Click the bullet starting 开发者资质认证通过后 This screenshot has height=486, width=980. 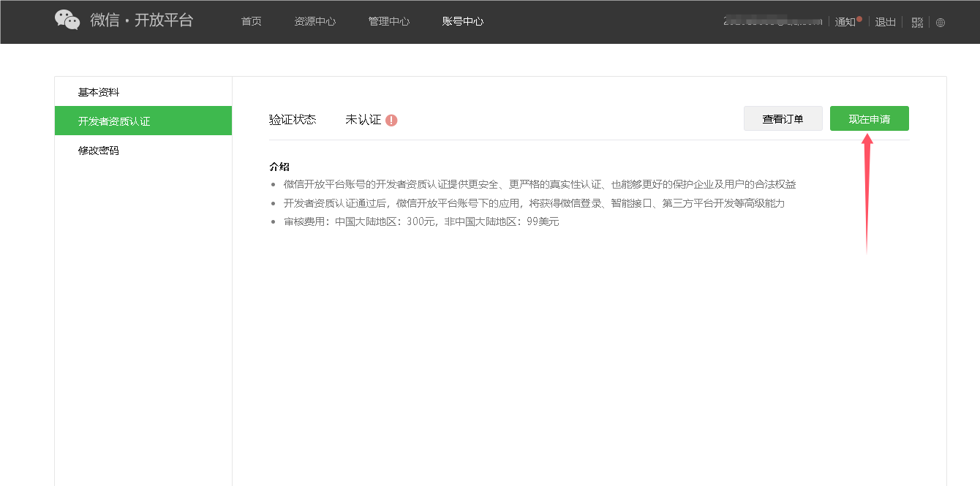pos(534,203)
